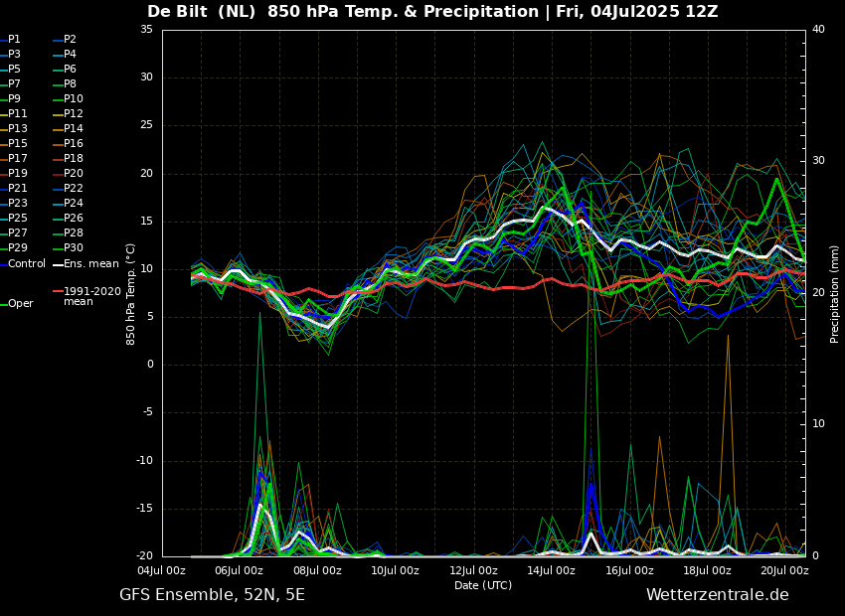This screenshot has width=845, height=616.
Task: Click the Precipitation (mm) axis title
Action: 834,293
